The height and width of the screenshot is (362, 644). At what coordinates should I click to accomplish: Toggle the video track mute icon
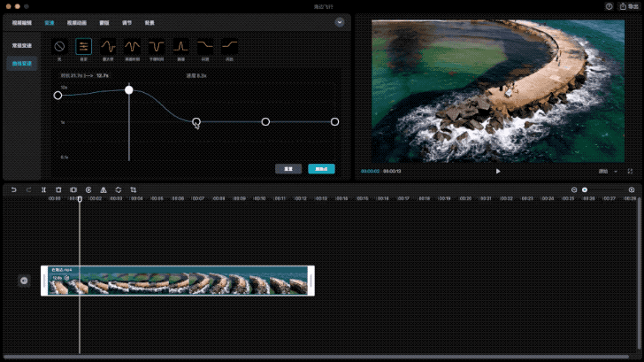24,281
